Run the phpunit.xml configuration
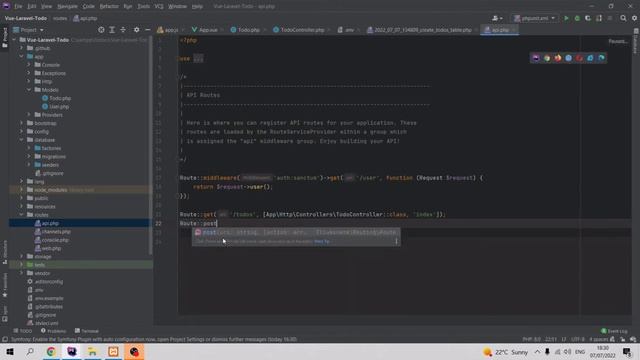The height and width of the screenshot is (360, 640). pos(566,18)
